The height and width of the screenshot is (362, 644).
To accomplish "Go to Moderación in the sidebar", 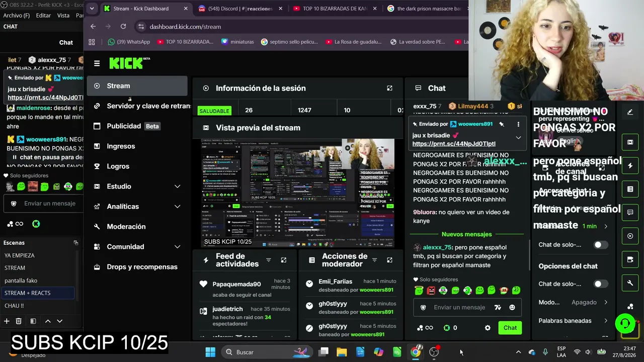I will pyautogui.click(x=137, y=227).
